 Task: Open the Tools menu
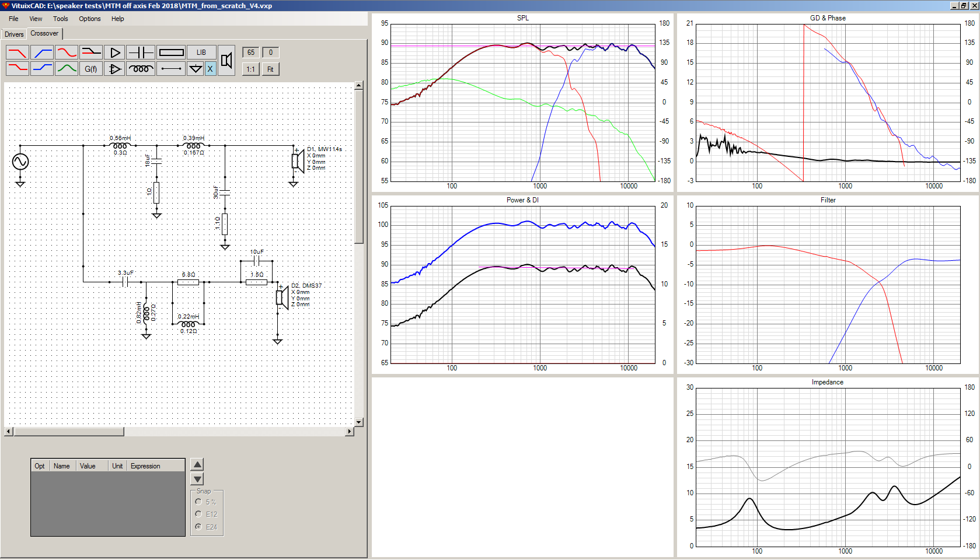pos(61,19)
